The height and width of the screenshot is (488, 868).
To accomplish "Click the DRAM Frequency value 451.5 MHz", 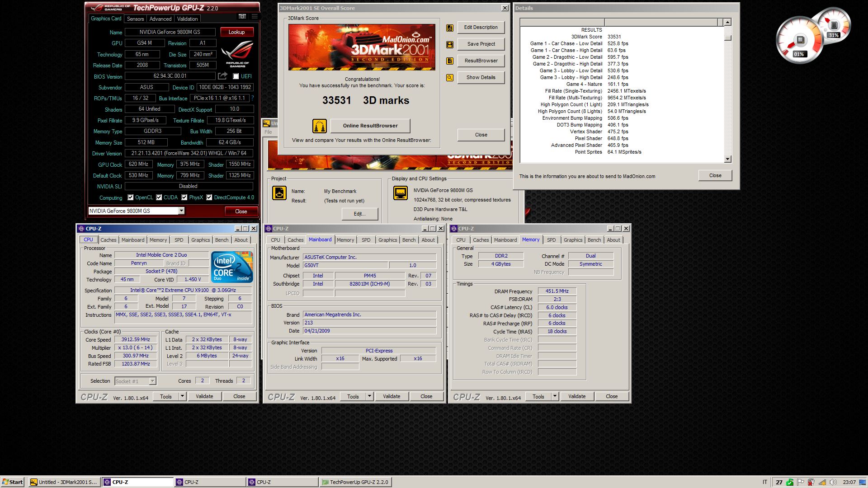I will (x=557, y=291).
